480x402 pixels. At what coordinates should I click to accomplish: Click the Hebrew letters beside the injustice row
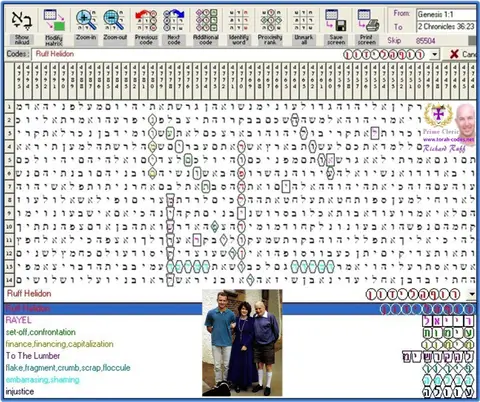[448, 392]
